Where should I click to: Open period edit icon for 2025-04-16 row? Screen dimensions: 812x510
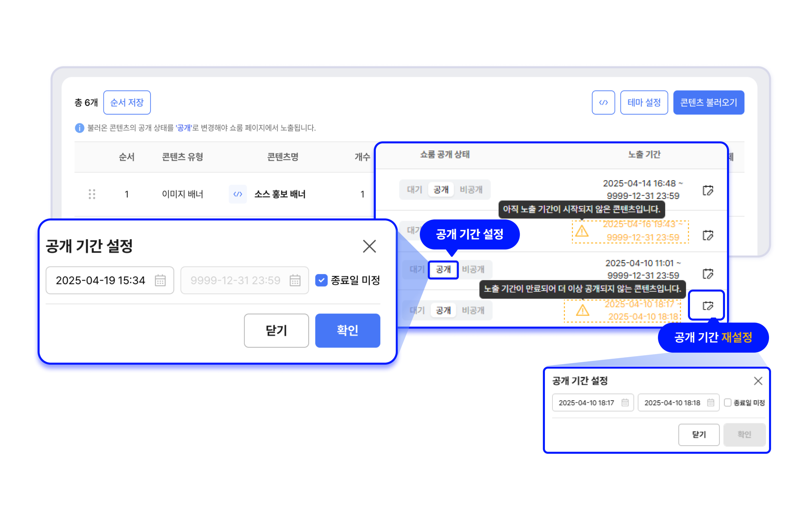pyautogui.click(x=708, y=235)
